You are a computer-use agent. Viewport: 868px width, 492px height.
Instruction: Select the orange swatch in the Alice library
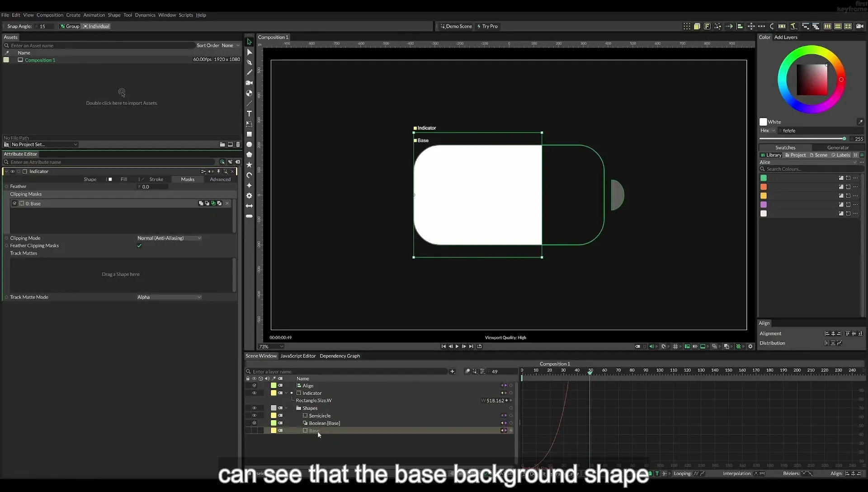764,187
